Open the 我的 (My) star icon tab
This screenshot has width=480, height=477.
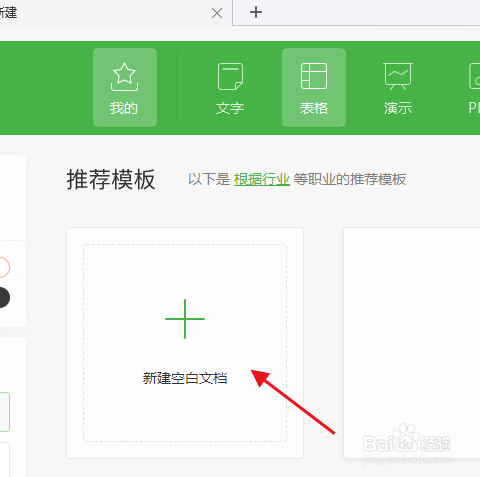(125, 87)
